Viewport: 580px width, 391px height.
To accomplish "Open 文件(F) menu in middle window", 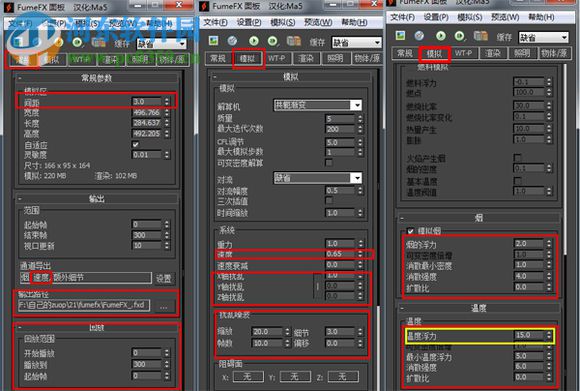I will point(215,23).
